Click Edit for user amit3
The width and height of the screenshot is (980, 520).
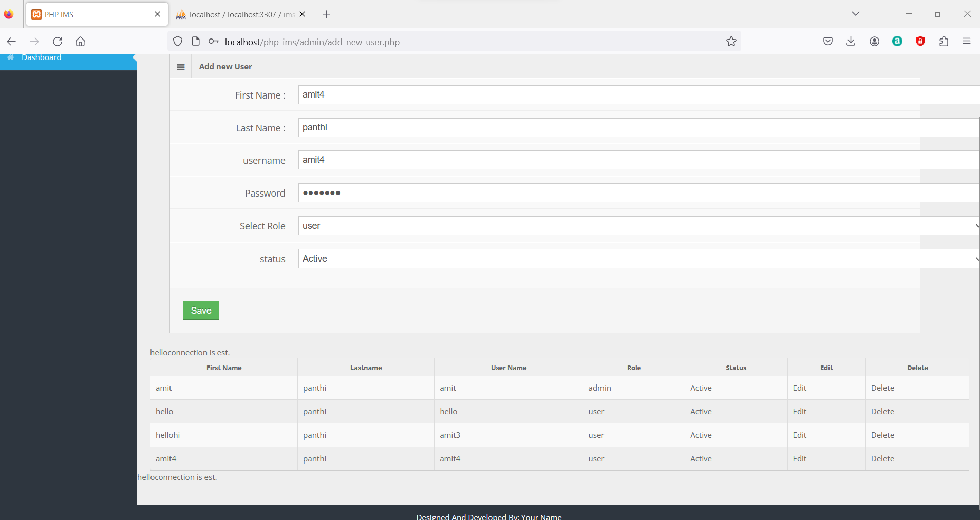[x=800, y=435]
